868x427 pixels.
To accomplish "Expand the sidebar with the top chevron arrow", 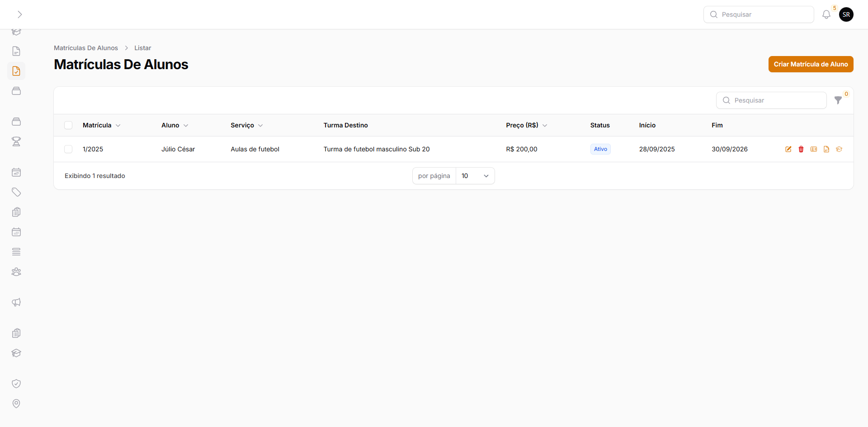I will click(19, 14).
